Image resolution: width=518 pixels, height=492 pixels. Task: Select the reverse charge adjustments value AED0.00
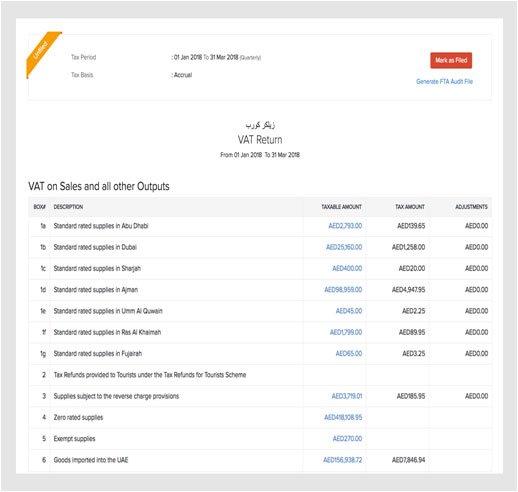[476, 396]
